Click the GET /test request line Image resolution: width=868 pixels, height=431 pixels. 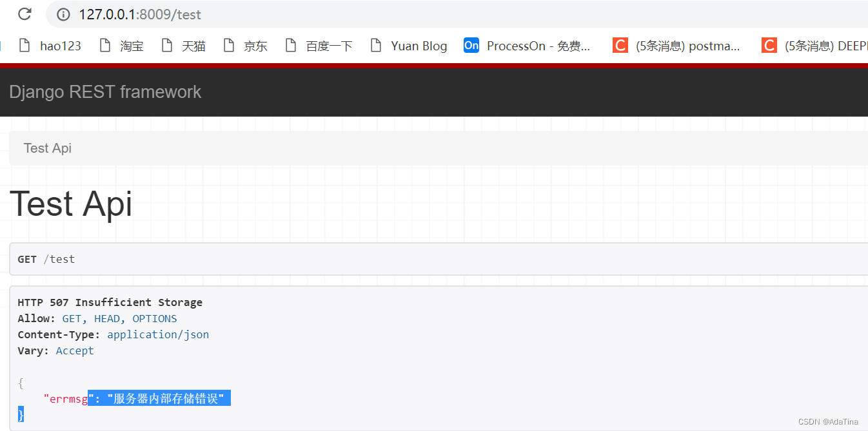(x=46, y=259)
